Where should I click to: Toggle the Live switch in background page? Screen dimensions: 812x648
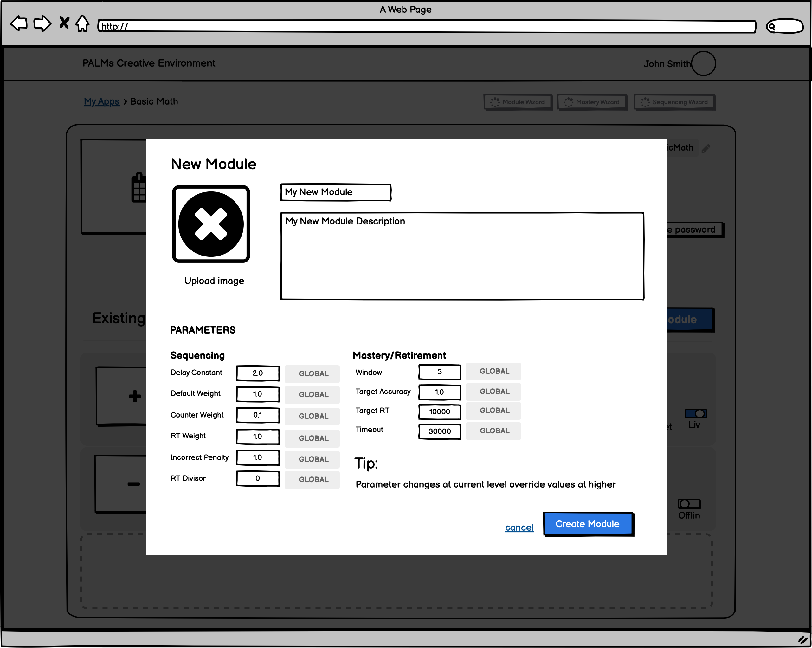click(696, 414)
